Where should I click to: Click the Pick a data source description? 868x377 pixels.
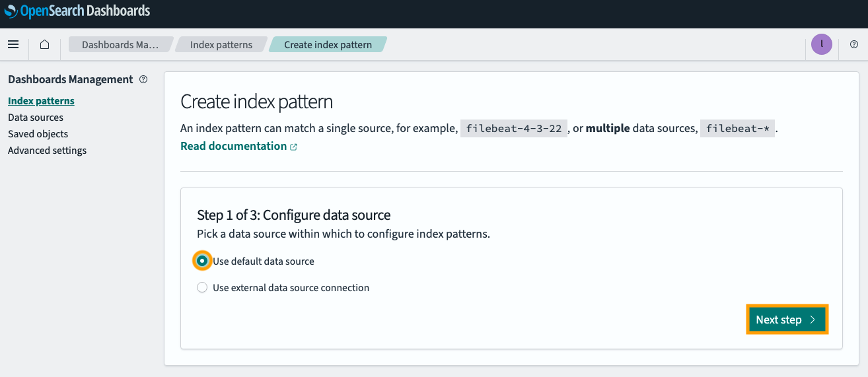[344, 234]
